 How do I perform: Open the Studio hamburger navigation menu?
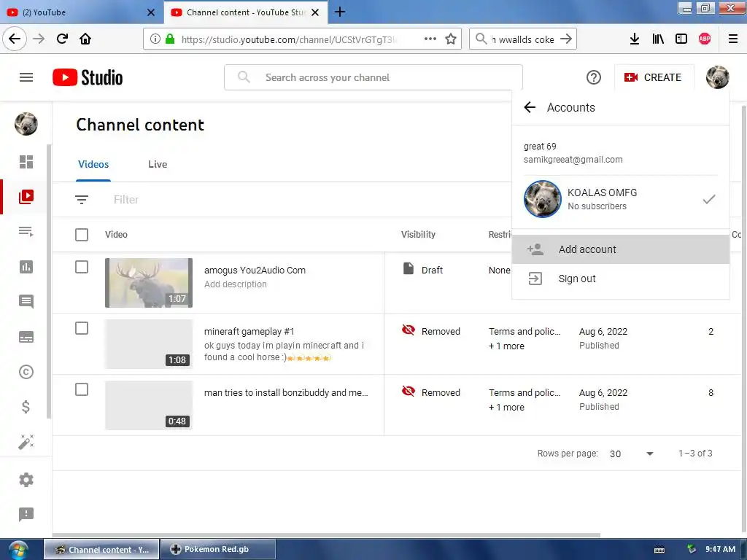(x=26, y=77)
